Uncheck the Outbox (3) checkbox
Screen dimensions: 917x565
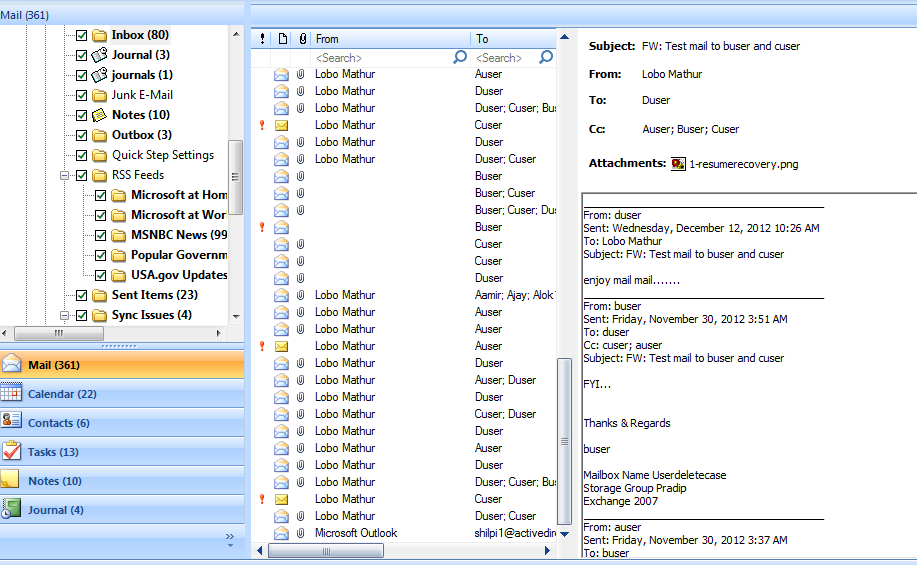pyautogui.click(x=82, y=136)
